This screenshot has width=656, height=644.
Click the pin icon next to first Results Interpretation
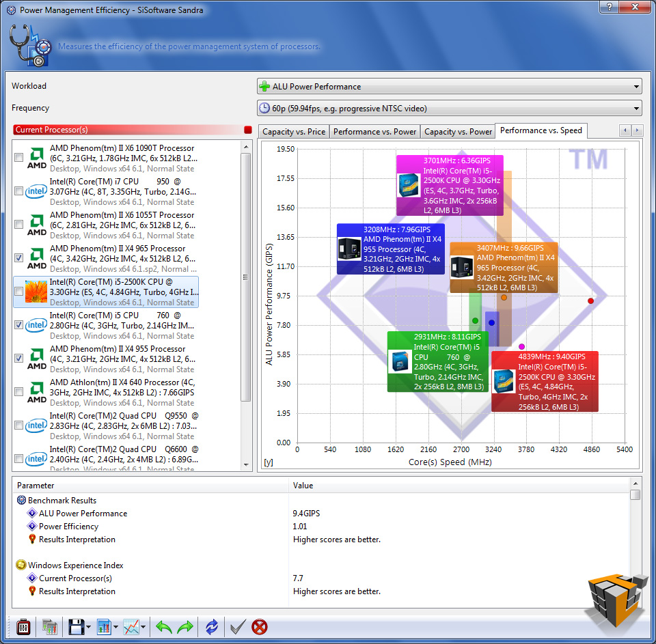pyautogui.click(x=32, y=539)
